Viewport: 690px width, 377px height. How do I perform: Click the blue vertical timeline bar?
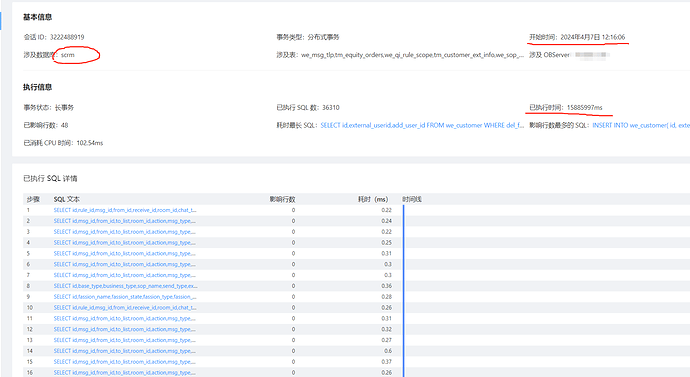(404, 291)
